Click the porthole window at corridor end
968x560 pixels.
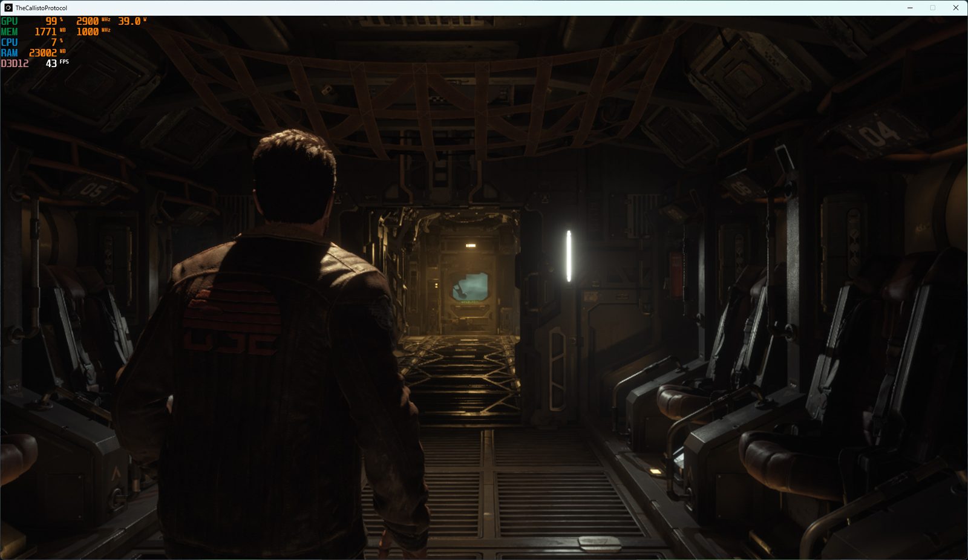coord(469,287)
